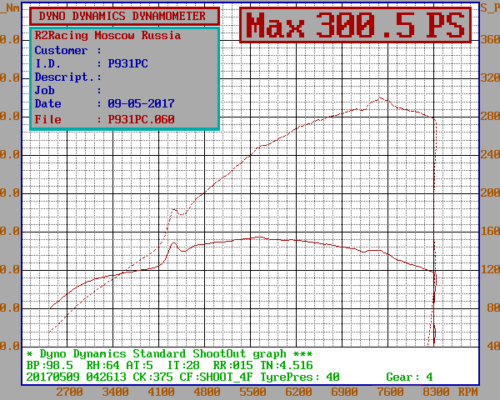
Task: Click the 'BP:98.5' value
Action: pyautogui.click(x=49, y=366)
